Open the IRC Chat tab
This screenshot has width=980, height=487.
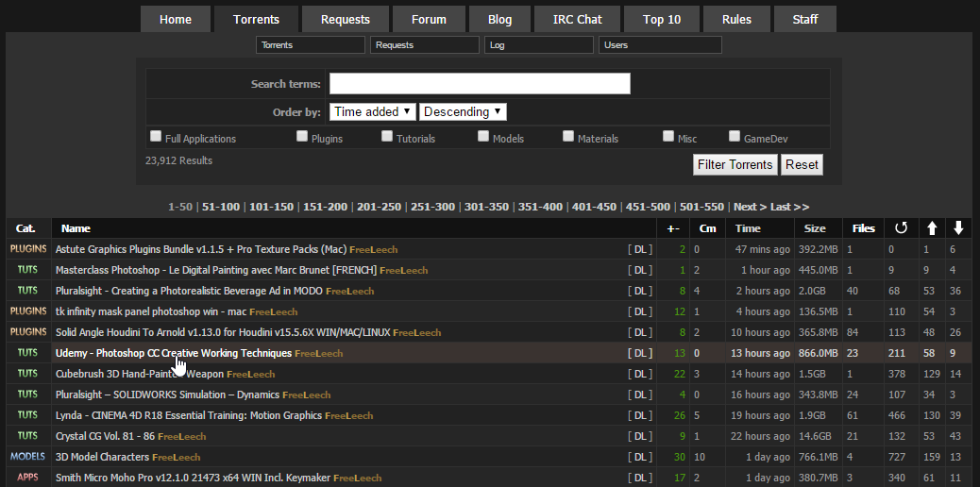[x=578, y=20]
